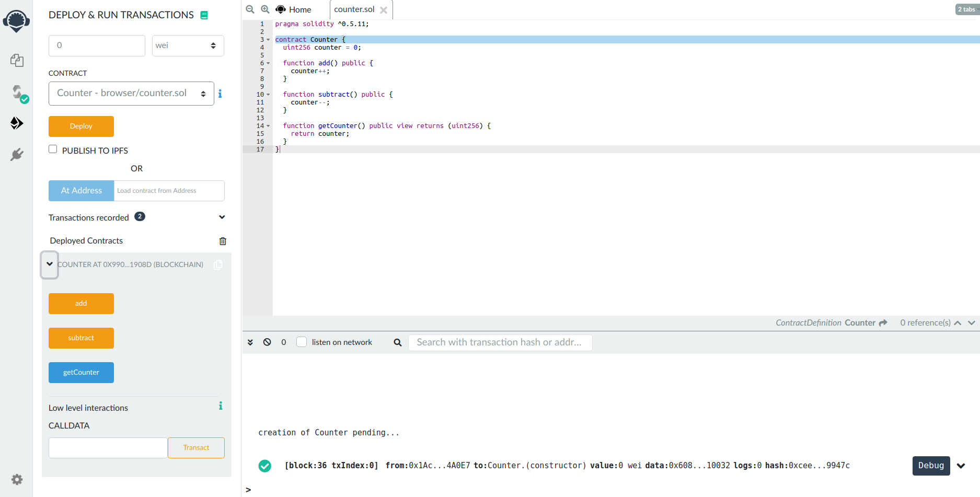
Task: Select the counter.sol editor tab
Action: click(354, 9)
